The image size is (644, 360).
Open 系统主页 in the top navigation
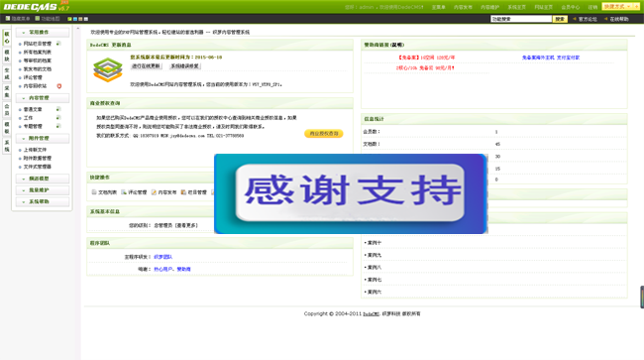[x=516, y=7]
